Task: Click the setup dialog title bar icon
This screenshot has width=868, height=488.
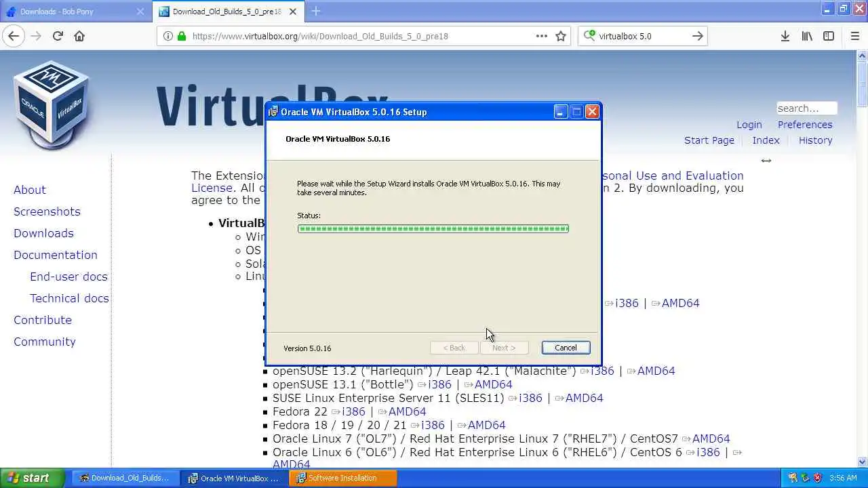Action: click(x=273, y=112)
